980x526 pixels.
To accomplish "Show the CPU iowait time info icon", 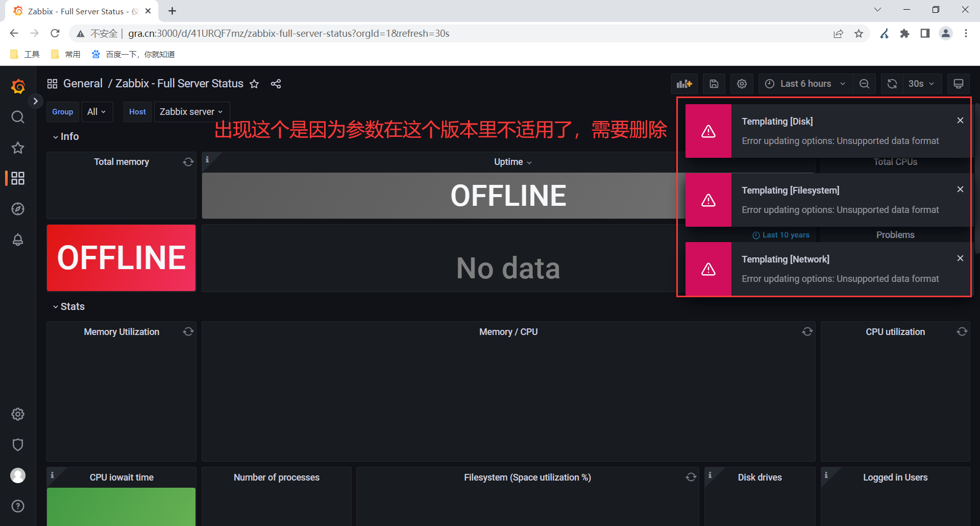I will click(x=52, y=475).
